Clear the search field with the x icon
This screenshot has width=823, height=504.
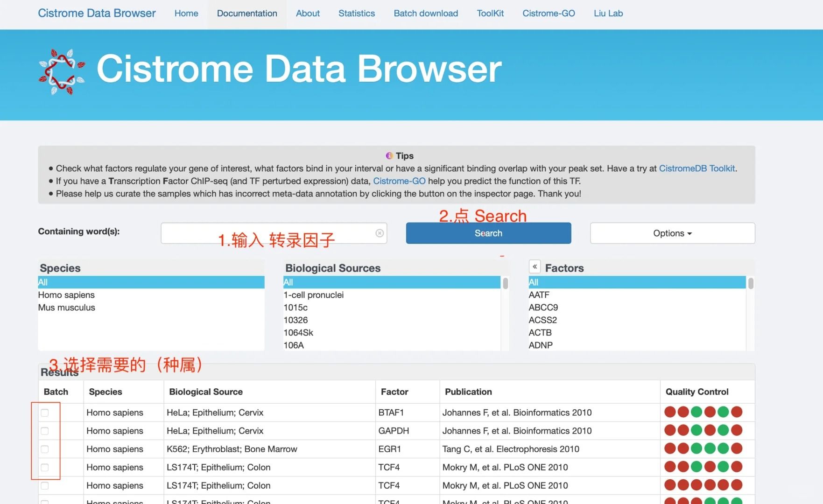click(380, 233)
